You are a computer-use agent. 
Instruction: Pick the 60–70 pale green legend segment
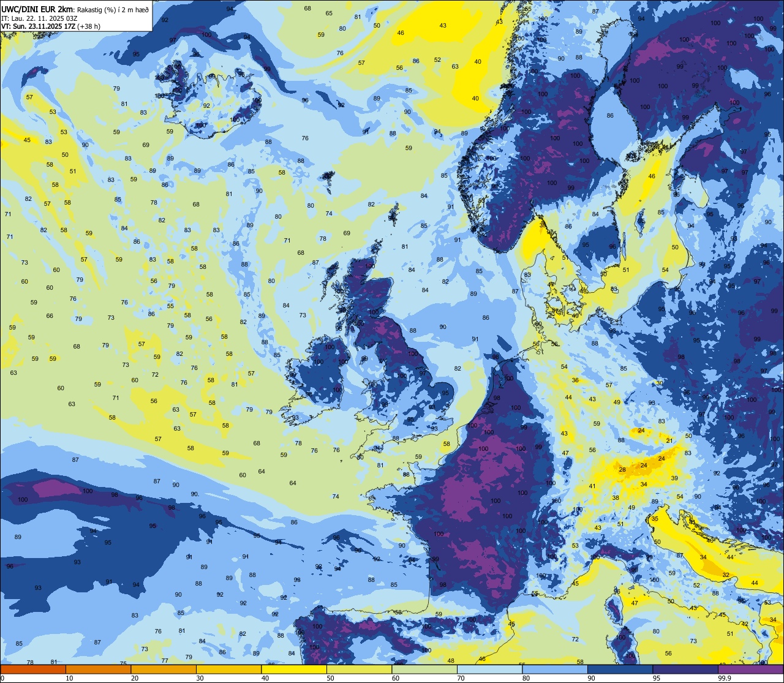424,669
